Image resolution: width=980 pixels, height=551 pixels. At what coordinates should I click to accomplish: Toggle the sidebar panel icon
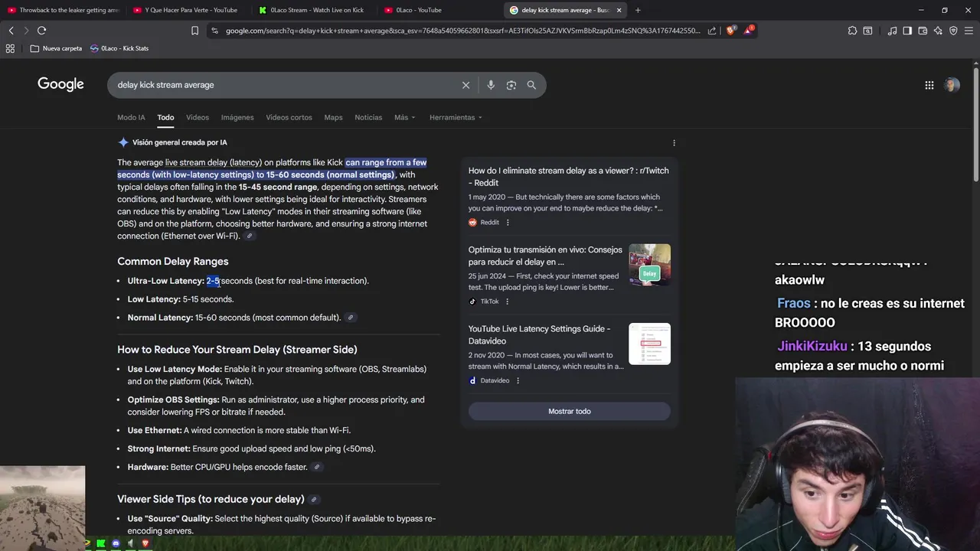pos(907,31)
